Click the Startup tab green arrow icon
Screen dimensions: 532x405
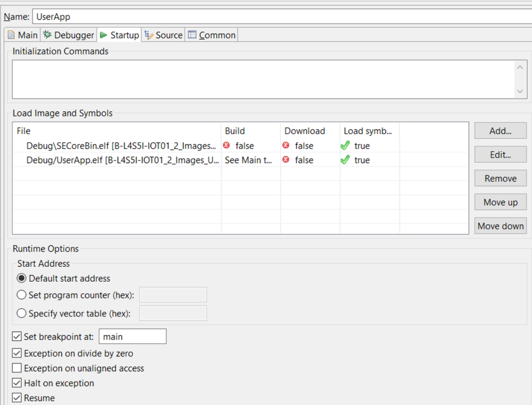pos(103,35)
